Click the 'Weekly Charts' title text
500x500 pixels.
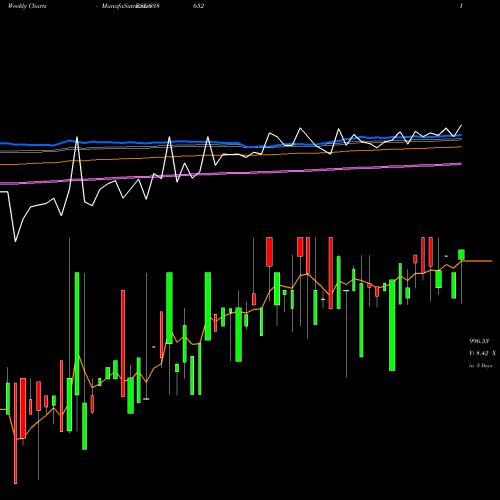(x=27, y=6)
